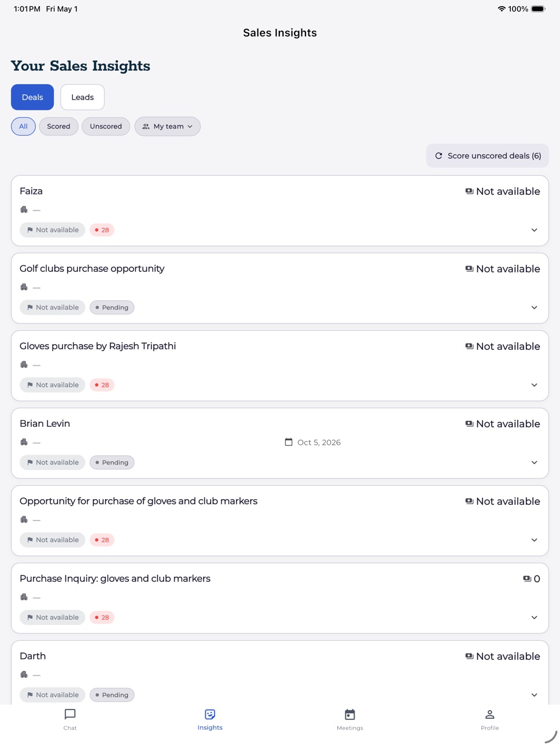Check the Wi-Fi status icon
The image size is (560, 746).
pos(502,9)
